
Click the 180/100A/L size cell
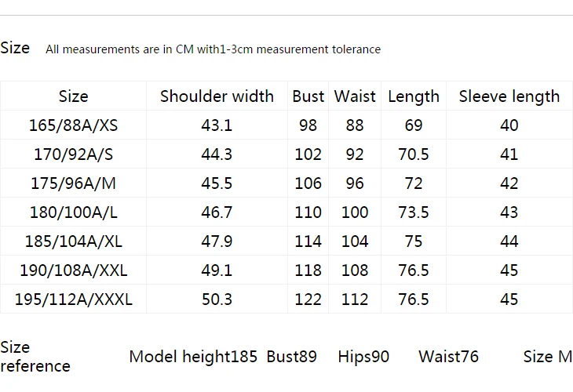tap(74, 212)
